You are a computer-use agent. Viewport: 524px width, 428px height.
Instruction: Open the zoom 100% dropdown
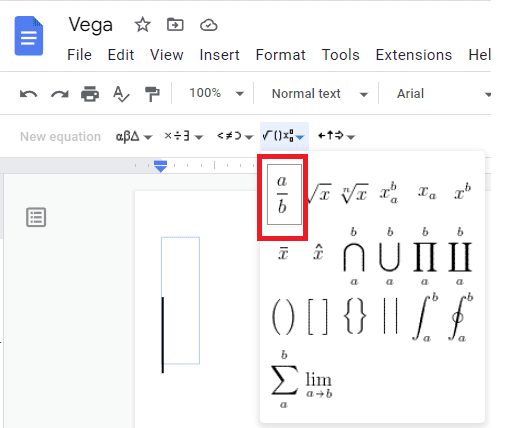[216, 93]
